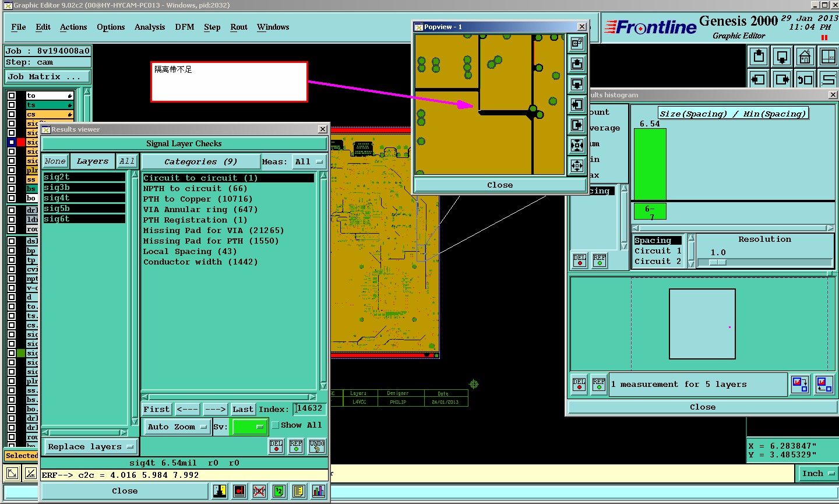Click the REF icon in Results viewer
Viewport: 839px width, 504px height.
point(296,446)
